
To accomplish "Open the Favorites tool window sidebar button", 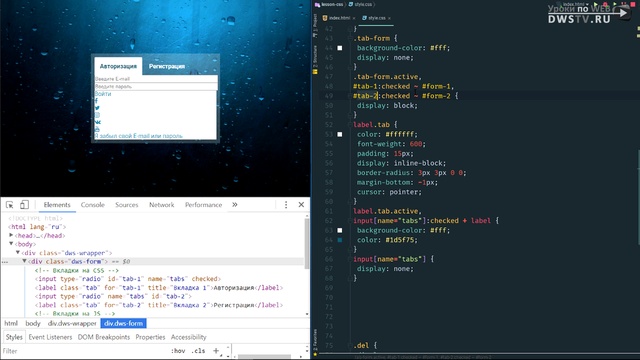I will click(315, 343).
